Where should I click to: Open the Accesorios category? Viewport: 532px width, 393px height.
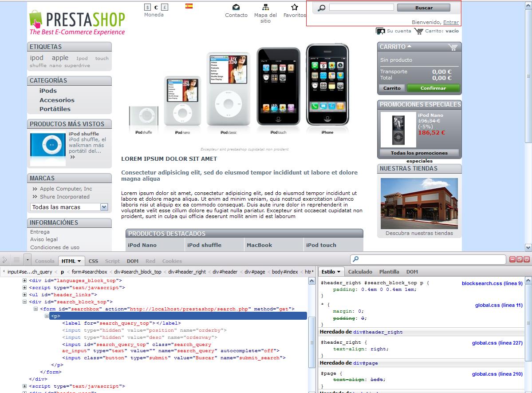pyautogui.click(x=57, y=100)
